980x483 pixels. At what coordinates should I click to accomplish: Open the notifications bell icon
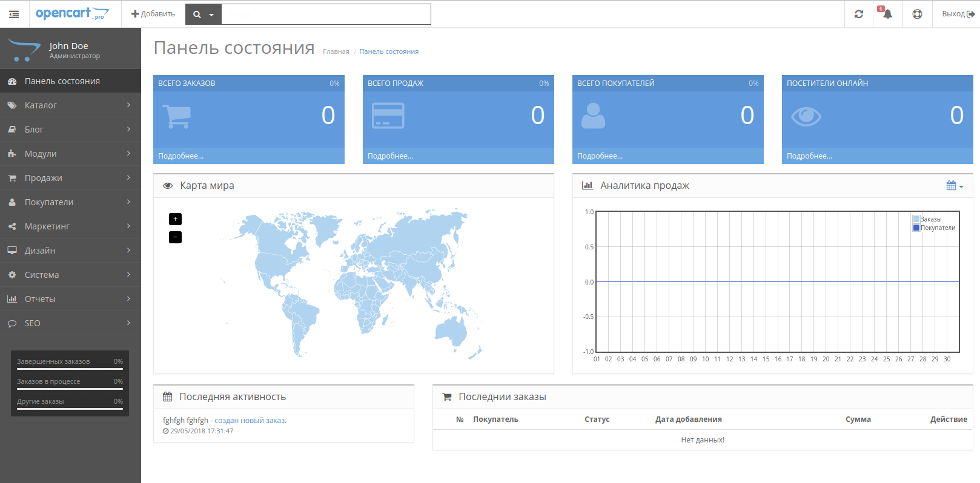(x=887, y=14)
